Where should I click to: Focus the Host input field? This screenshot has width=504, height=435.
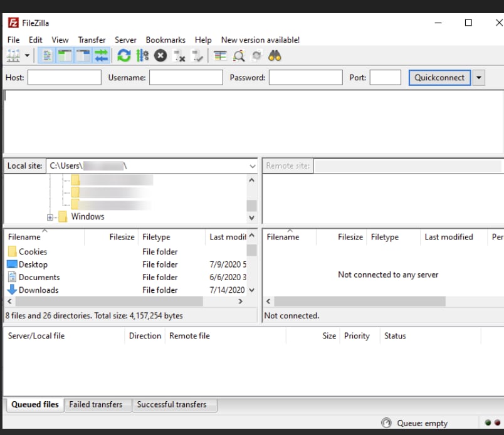[65, 78]
